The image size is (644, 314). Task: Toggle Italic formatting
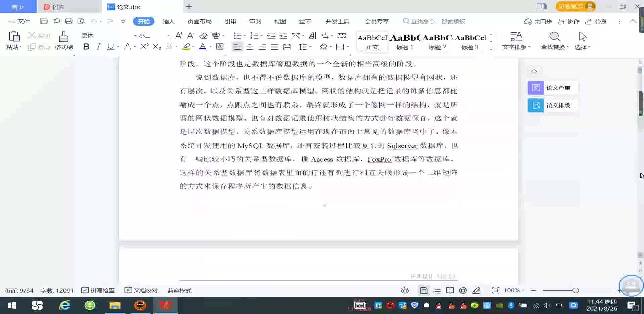(98, 47)
